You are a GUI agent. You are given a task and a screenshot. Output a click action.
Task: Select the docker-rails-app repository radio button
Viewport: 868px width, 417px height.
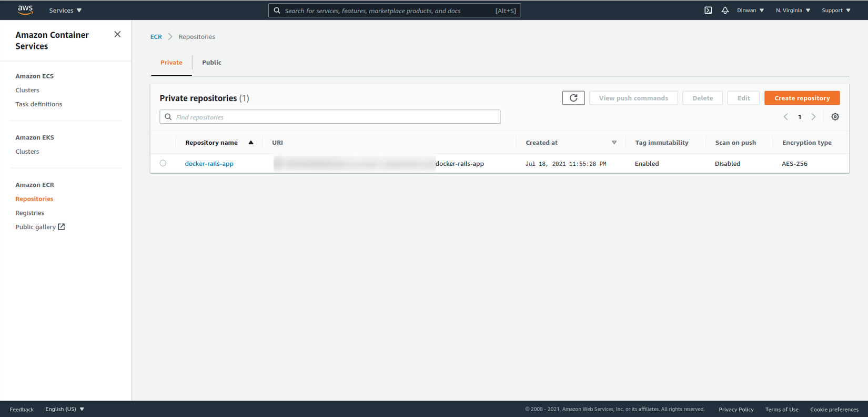click(x=163, y=163)
